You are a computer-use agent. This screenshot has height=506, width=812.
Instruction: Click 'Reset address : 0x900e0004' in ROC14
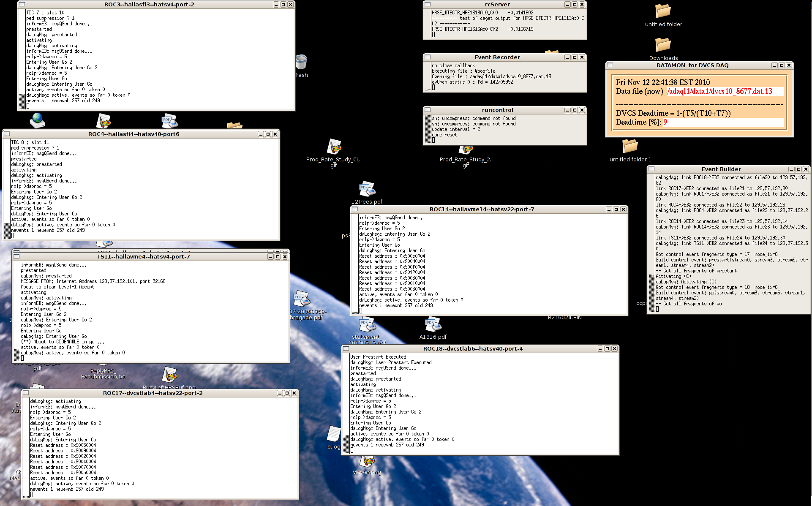click(x=392, y=256)
